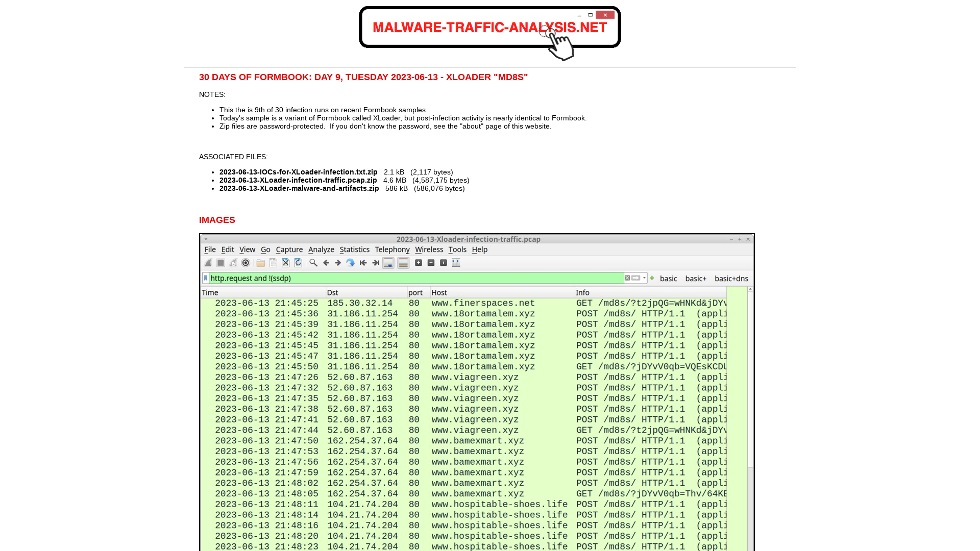Open the View menu
The height and width of the screenshot is (551, 980).
[247, 249]
